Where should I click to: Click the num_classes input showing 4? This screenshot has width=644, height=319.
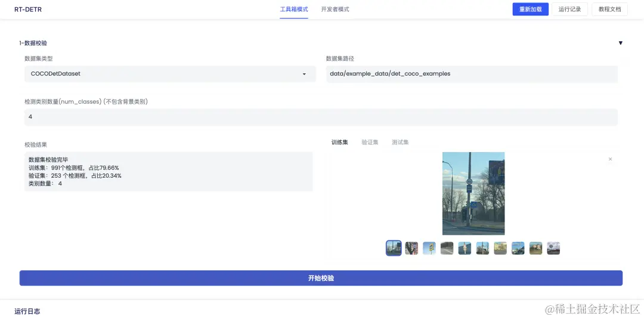pos(321,117)
